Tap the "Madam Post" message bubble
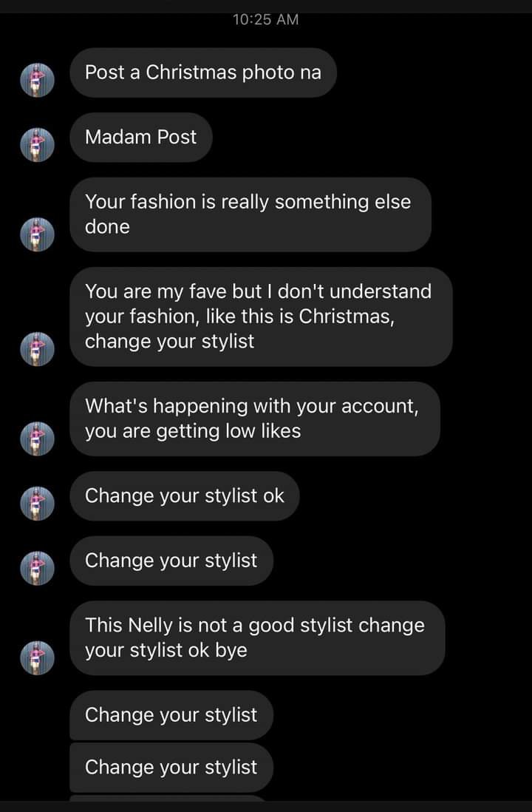 [141, 137]
